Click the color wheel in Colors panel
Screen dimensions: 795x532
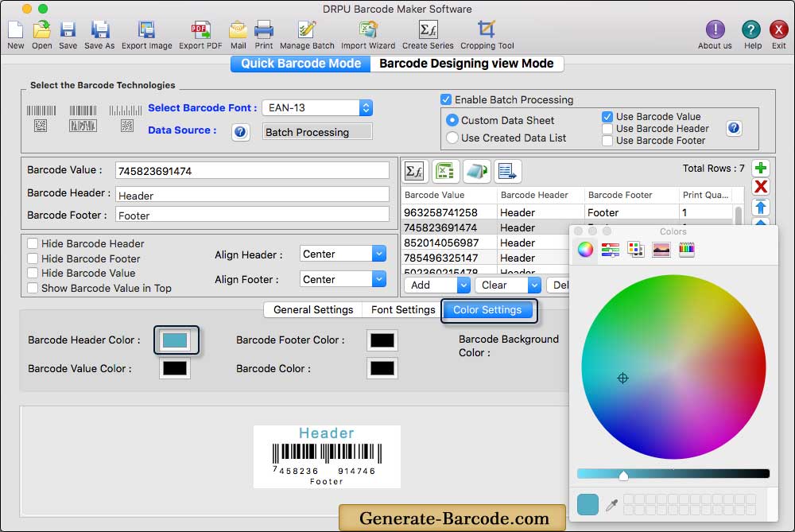point(673,367)
